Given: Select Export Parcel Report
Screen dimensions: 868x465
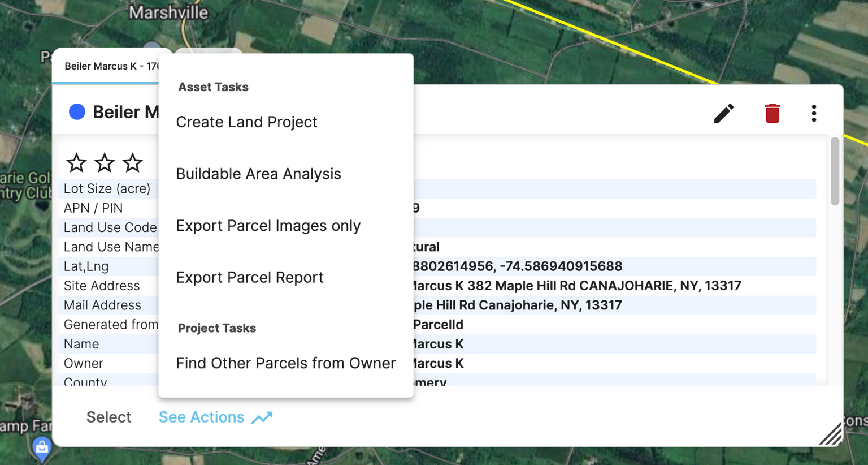Looking at the screenshot, I should 250,277.
